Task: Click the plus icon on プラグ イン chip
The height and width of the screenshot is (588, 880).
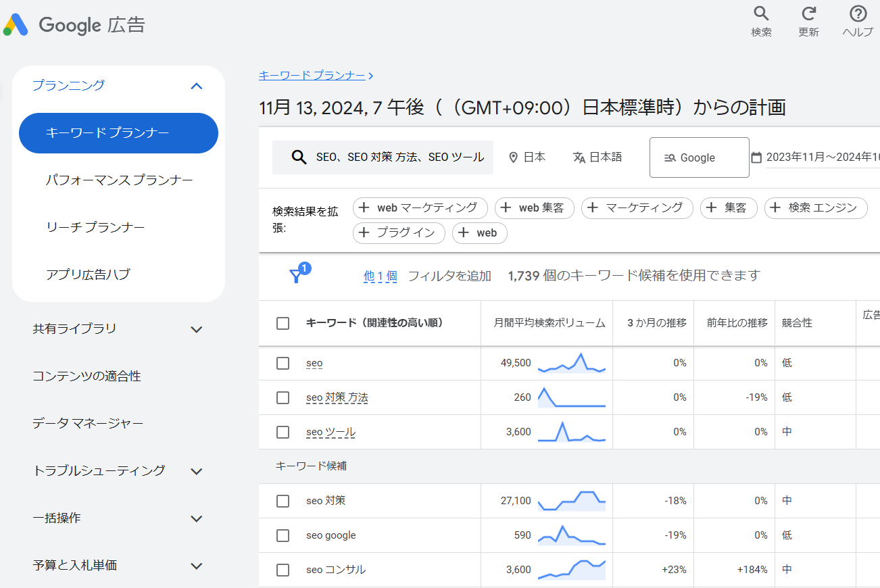Action: (x=364, y=232)
